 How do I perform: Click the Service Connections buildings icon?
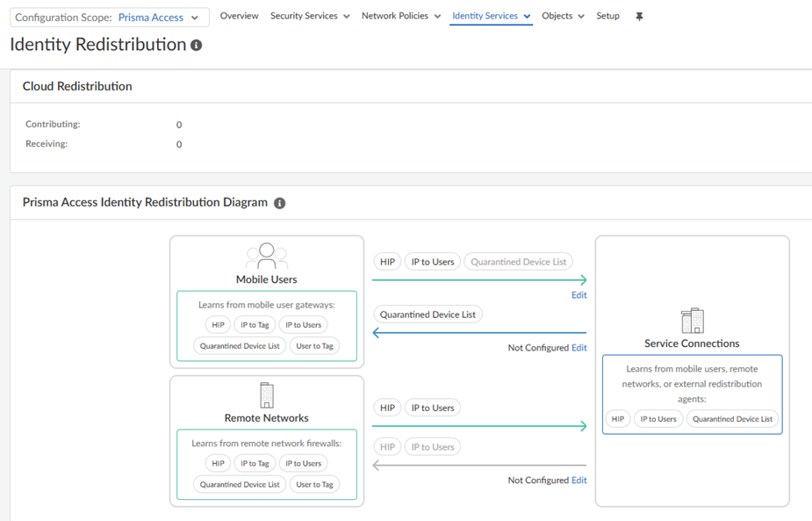coord(692,321)
